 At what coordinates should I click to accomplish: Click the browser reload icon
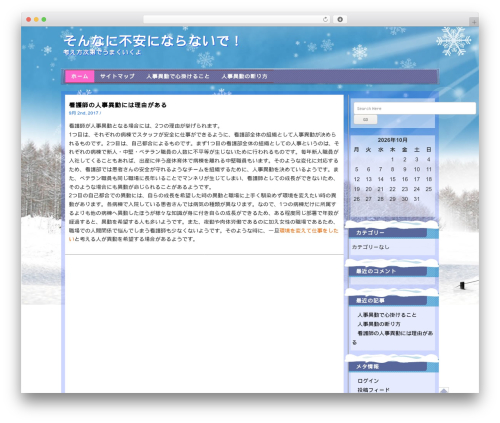(325, 19)
